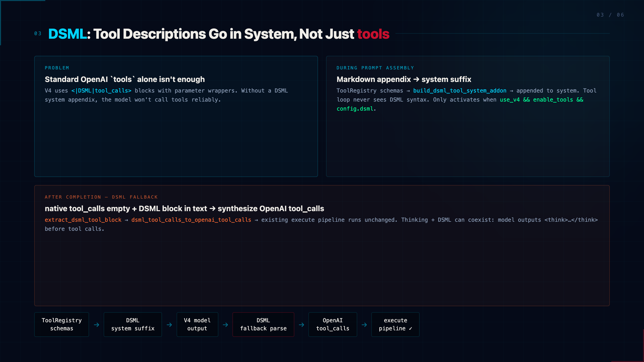
Task: Click arrow between V4 model output and DSML fallback parse
Action: click(x=225, y=325)
